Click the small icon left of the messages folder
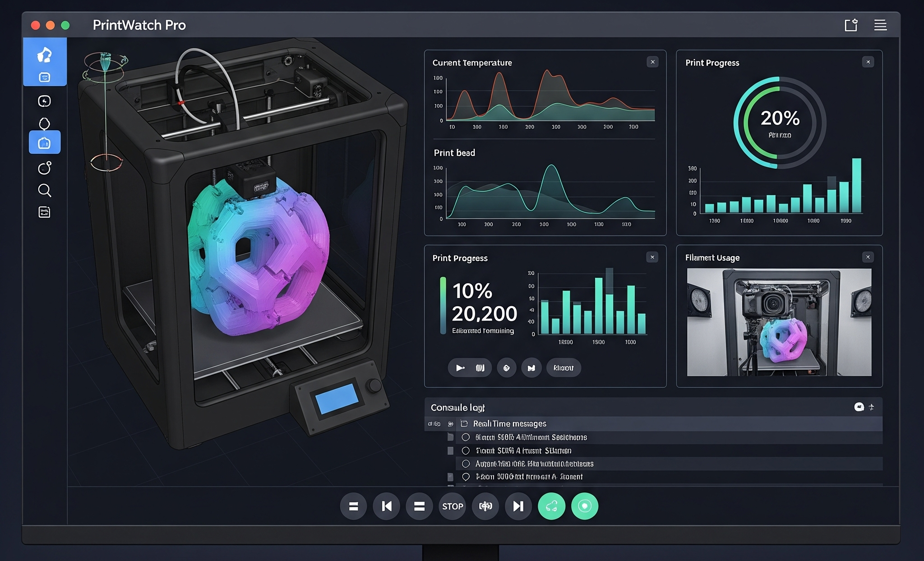The height and width of the screenshot is (561, 924). pyautogui.click(x=450, y=424)
